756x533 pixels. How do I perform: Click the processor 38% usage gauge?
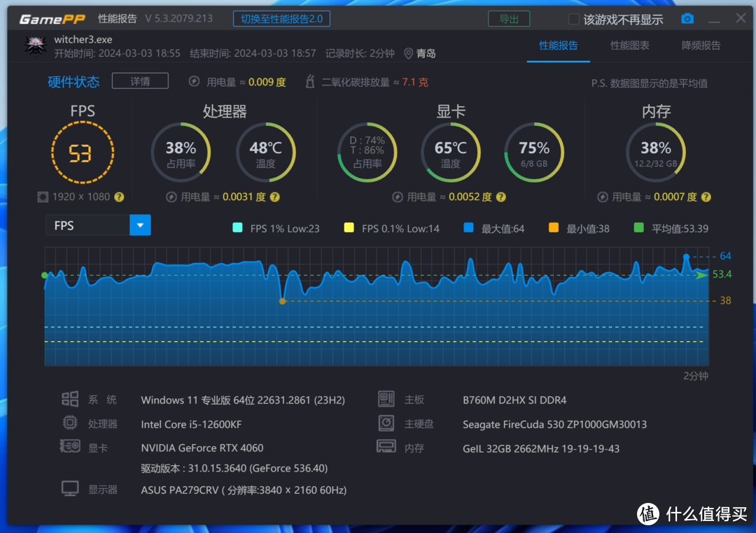pyautogui.click(x=181, y=152)
